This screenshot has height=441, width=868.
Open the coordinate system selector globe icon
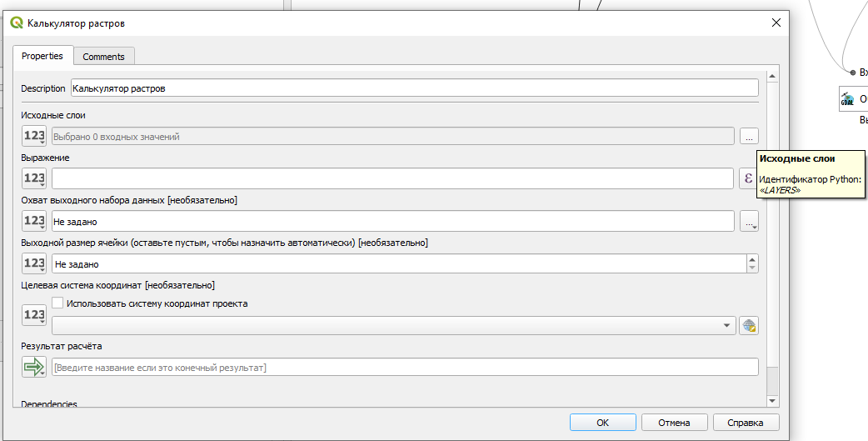click(749, 325)
